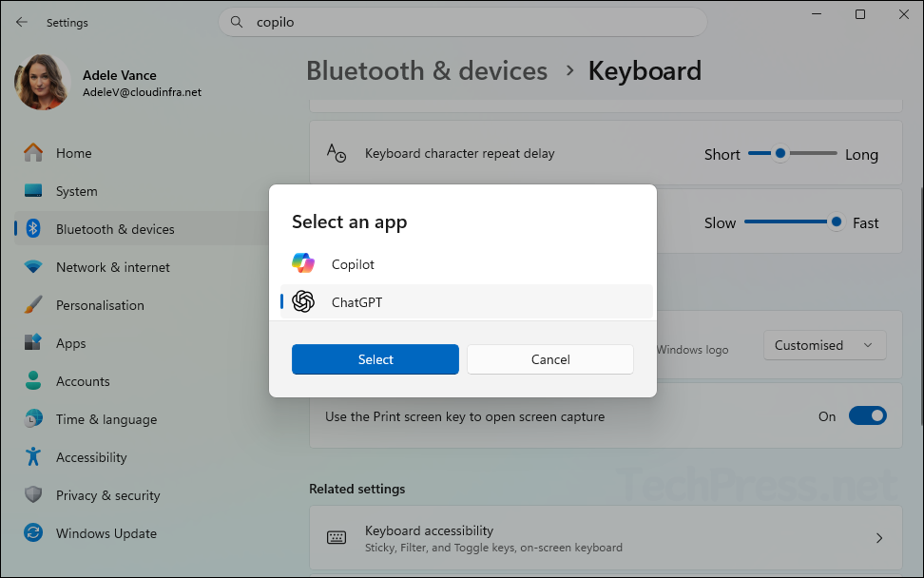Adjust the keyboard character repeat delay slider
924x578 pixels.
pyautogui.click(x=780, y=152)
